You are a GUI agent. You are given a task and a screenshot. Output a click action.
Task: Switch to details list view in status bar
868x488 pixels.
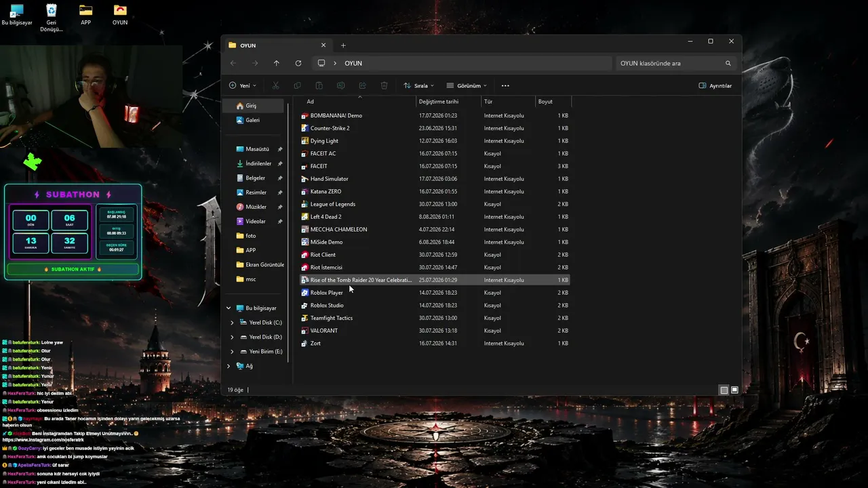point(724,390)
